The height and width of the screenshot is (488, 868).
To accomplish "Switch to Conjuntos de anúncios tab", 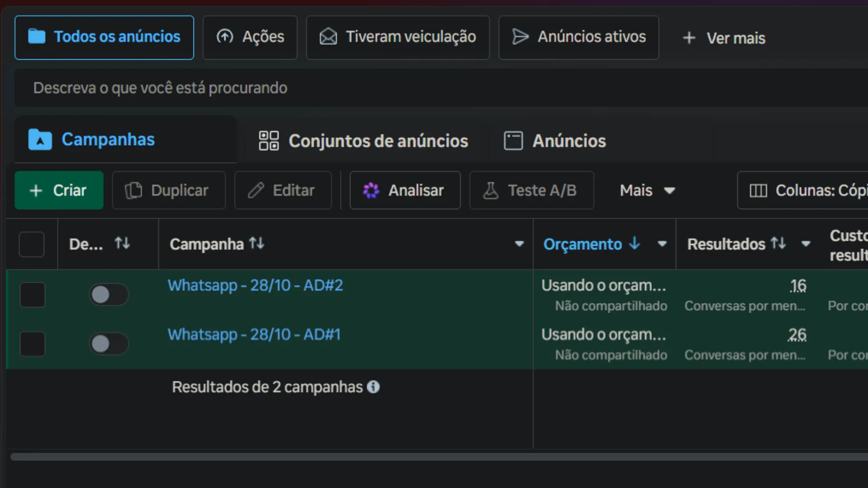I will pyautogui.click(x=363, y=141).
